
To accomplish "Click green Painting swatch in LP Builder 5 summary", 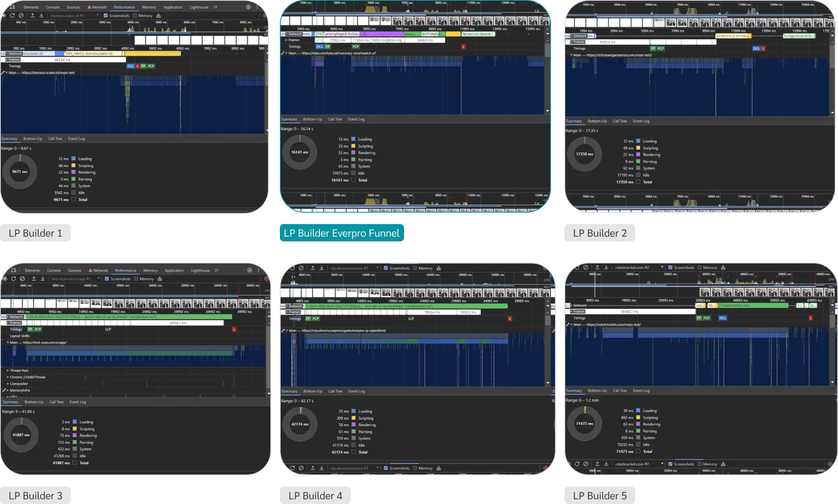I will tap(638, 431).
